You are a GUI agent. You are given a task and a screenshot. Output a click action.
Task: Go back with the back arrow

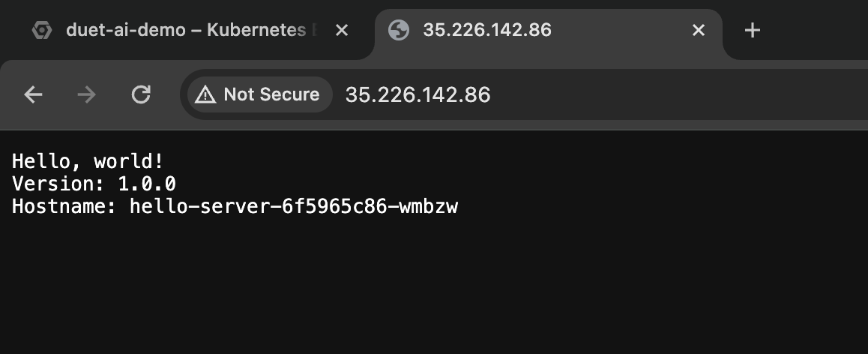[x=33, y=94]
